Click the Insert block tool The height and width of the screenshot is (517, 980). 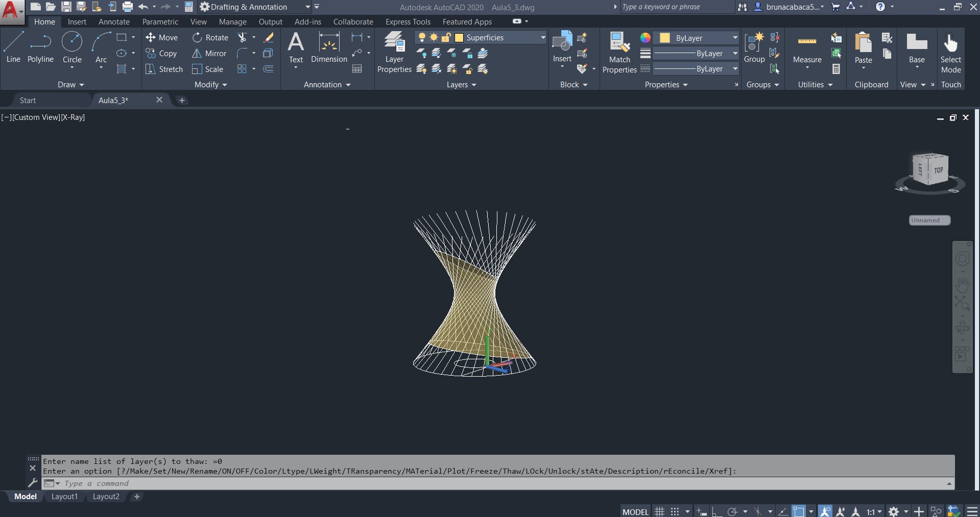(x=562, y=47)
